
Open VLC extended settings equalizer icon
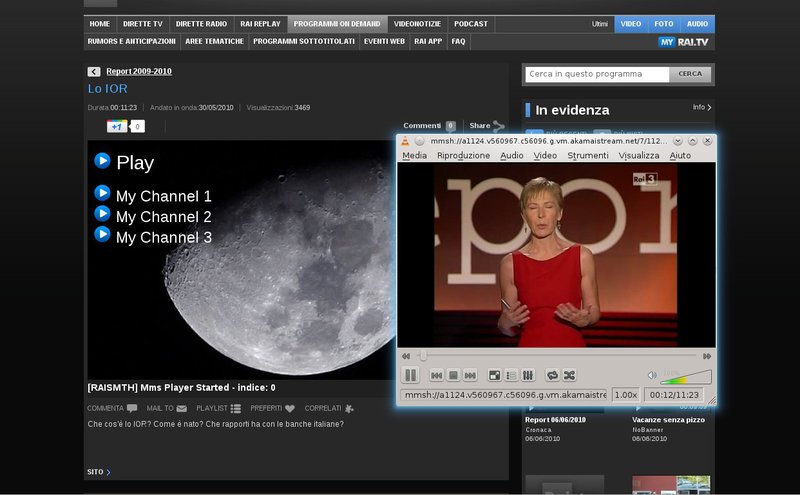click(528, 375)
